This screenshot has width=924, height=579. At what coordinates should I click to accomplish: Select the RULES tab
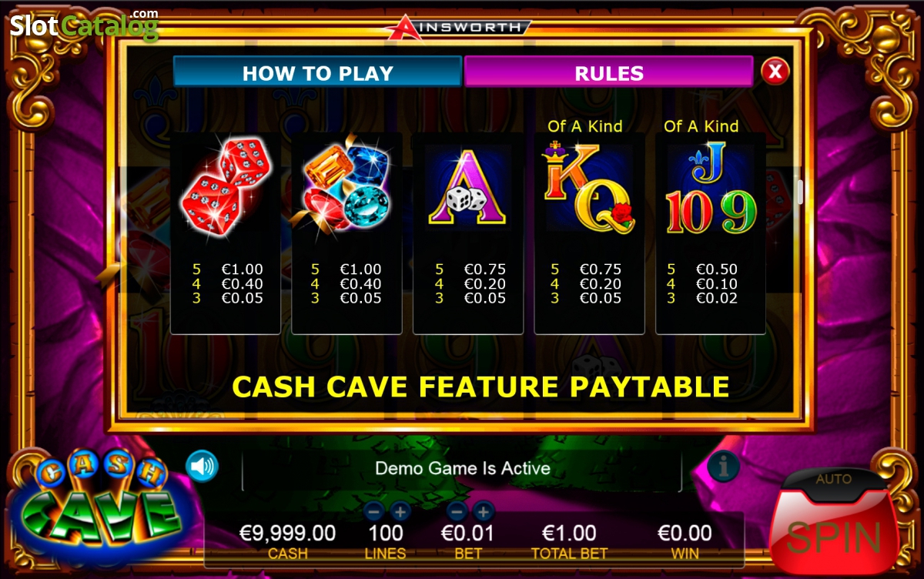tap(608, 72)
